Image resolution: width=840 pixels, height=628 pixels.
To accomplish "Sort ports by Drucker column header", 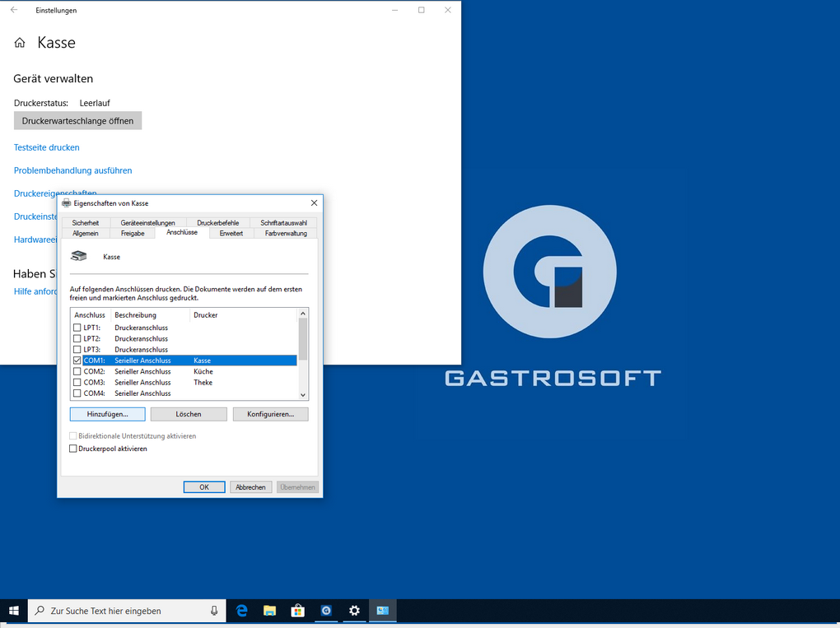I will [244, 314].
